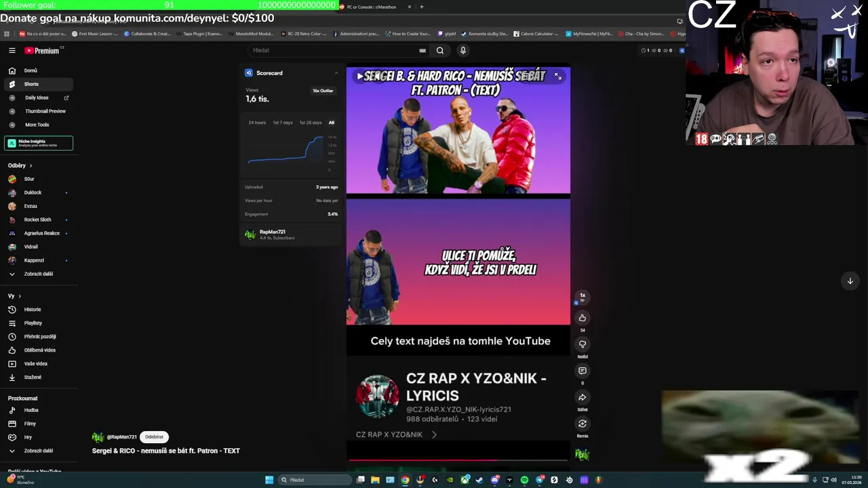
Task: Open Oblíbená videa liked videos
Action: coord(38,350)
